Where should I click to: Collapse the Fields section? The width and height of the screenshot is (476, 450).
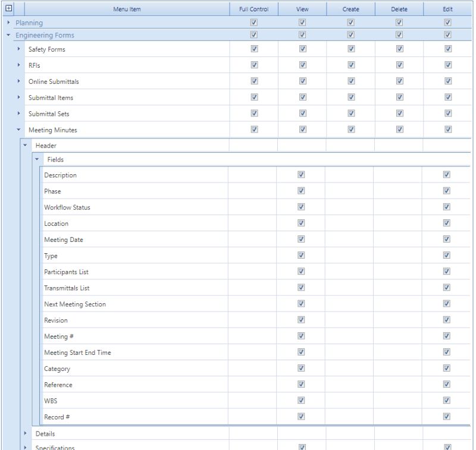click(37, 159)
